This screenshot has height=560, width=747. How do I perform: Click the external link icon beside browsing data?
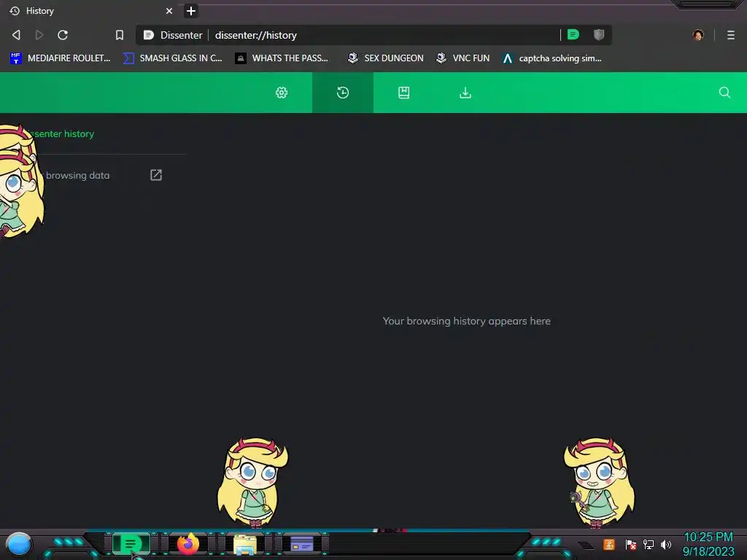pos(156,175)
